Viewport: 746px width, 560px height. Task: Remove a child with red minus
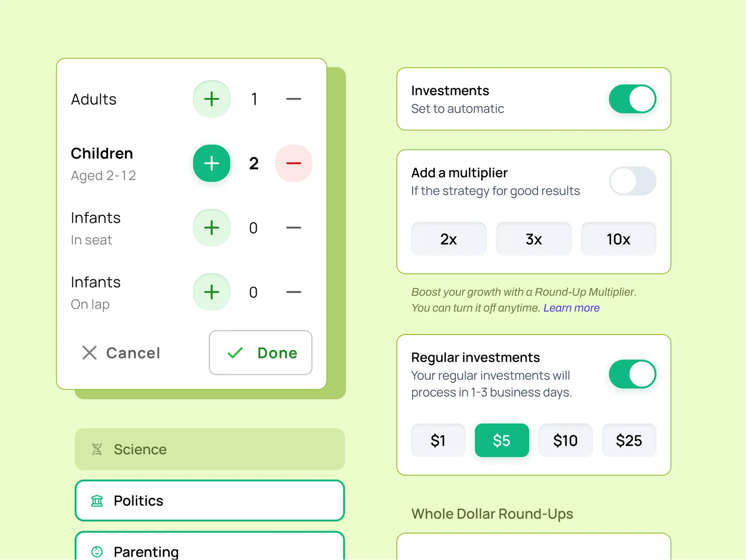(293, 163)
